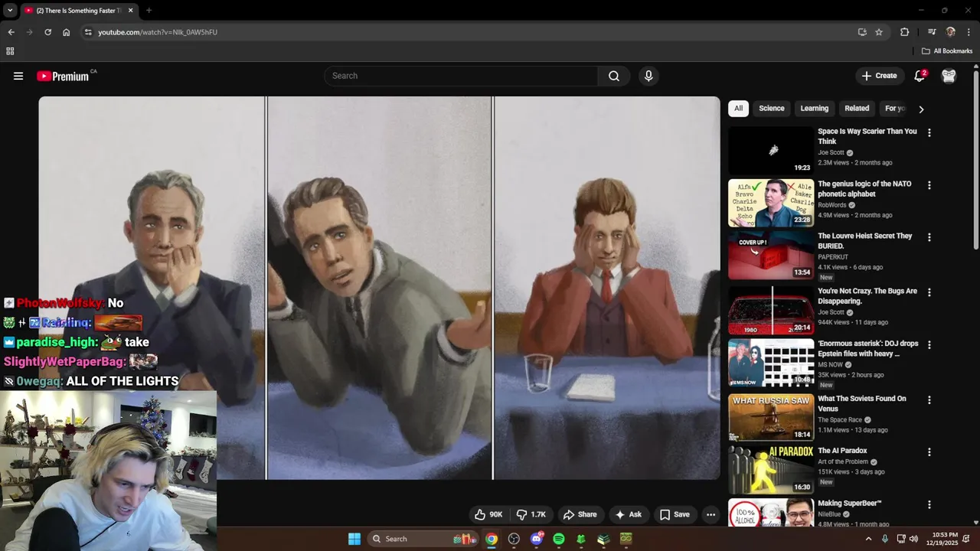Open options for 'Space Is Way Scarier'
Screen dimensions: 980x551
(929, 133)
